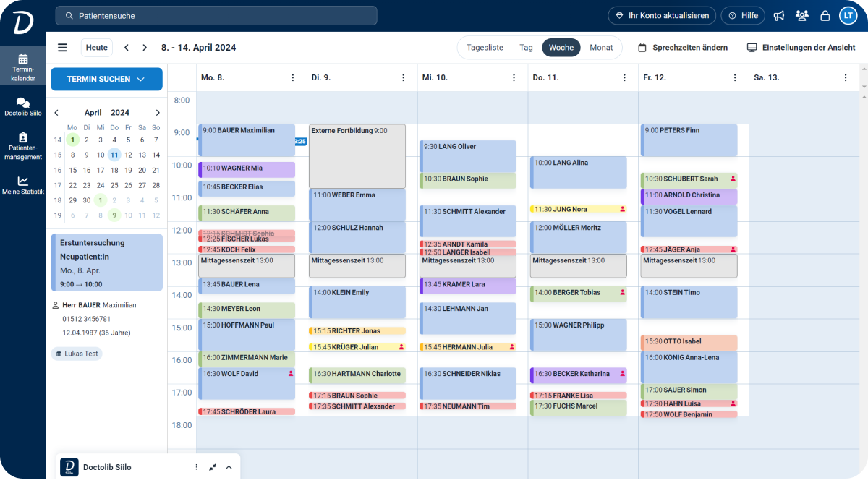Open the TERMIN SUCHEN dropdown

click(106, 80)
